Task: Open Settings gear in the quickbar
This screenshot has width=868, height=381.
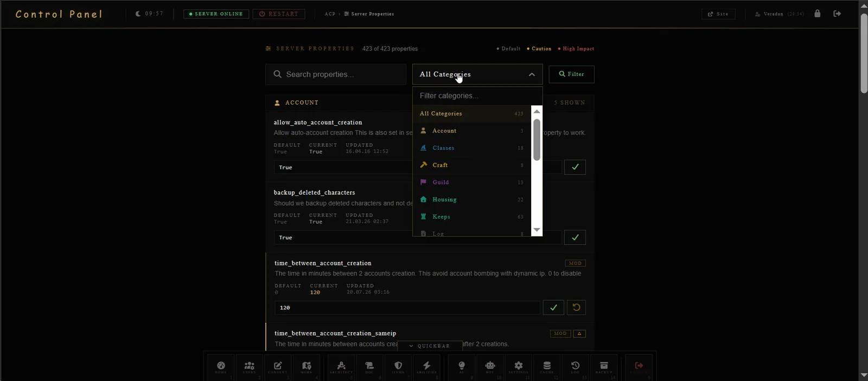Action: click(519, 367)
